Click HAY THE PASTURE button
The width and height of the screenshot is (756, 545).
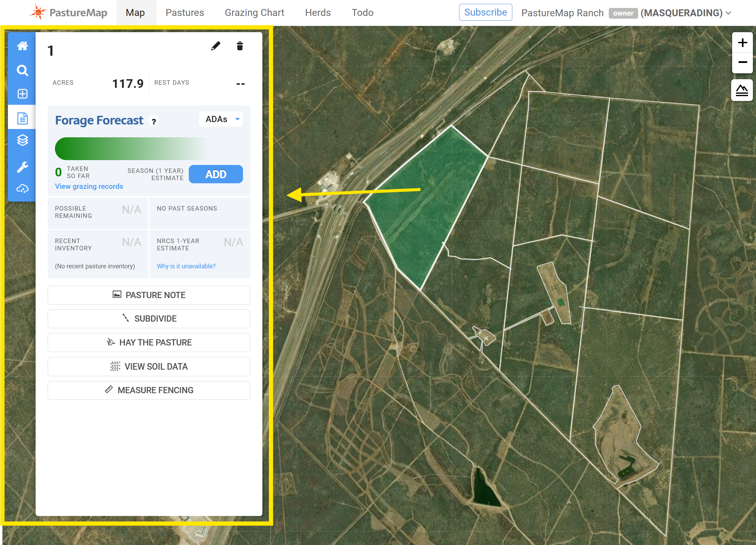pos(149,342)
